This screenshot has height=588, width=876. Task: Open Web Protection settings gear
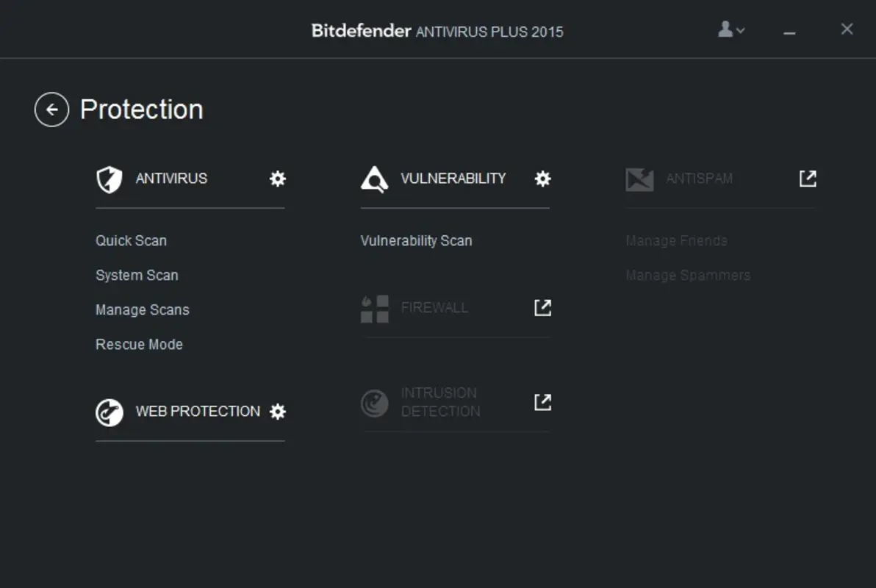point(277,412)
